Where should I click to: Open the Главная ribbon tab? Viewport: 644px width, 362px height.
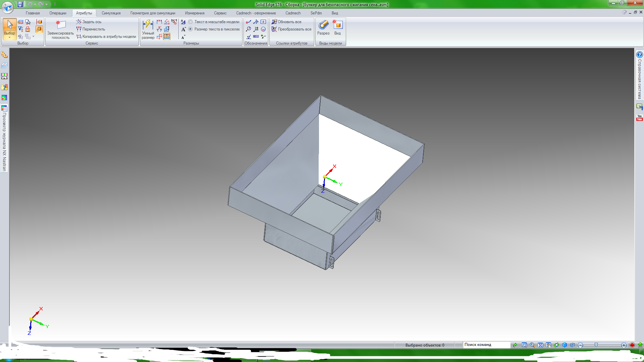coord(33,13)
